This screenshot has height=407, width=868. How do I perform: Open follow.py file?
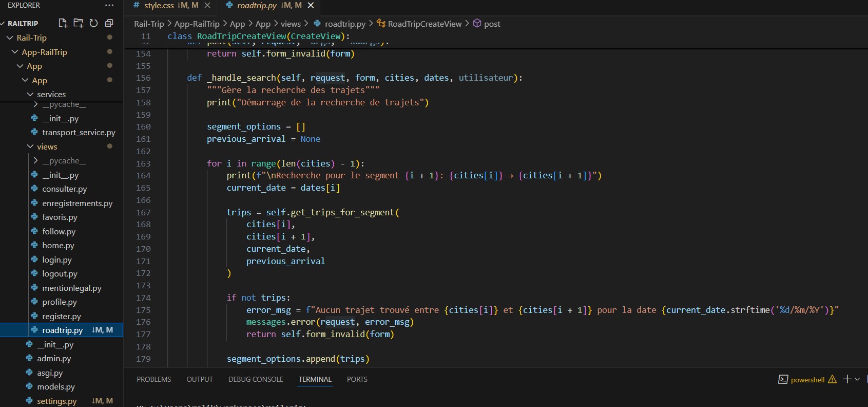coord(59,232)
